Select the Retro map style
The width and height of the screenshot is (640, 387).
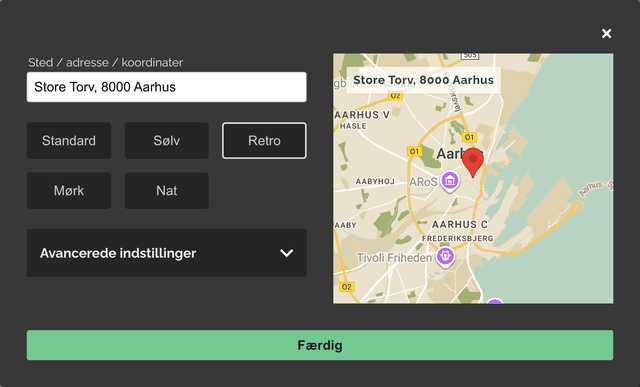click(264, 140)
